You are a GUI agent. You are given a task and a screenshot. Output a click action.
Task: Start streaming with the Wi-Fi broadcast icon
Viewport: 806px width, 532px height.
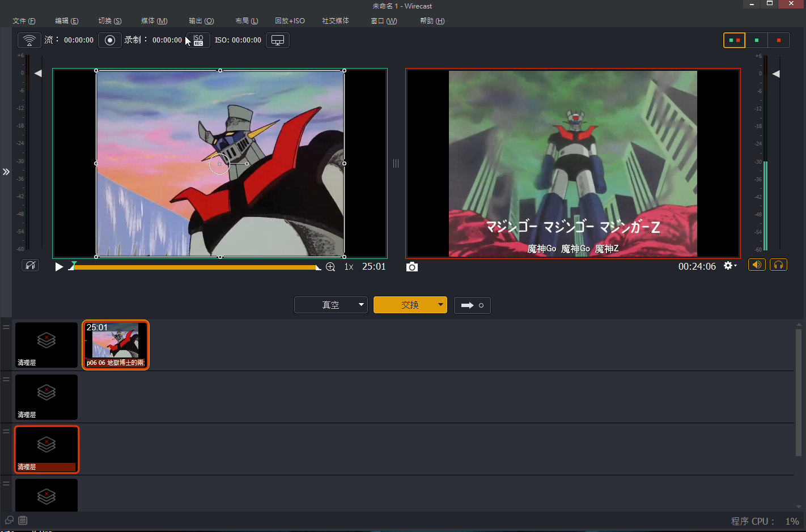coord(29,40)
